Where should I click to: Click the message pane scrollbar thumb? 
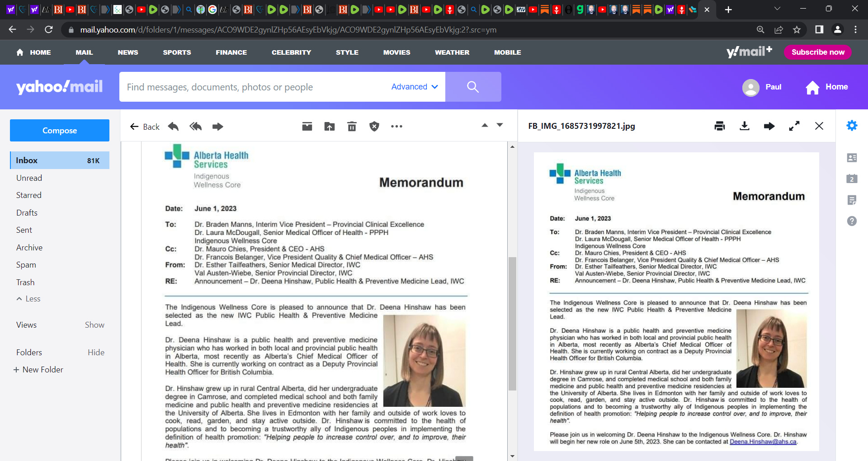click(512, 323)
